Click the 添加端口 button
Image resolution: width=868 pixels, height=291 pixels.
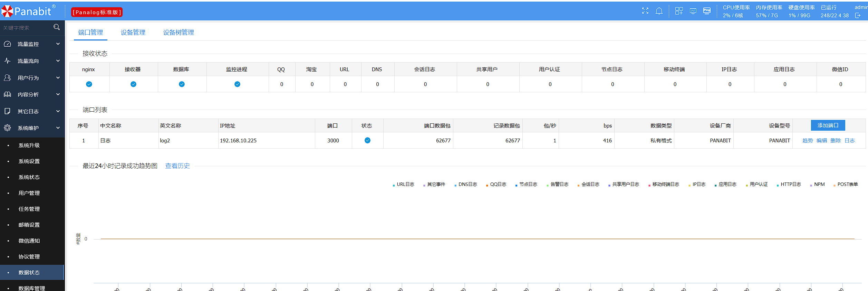tap(828, 125)
